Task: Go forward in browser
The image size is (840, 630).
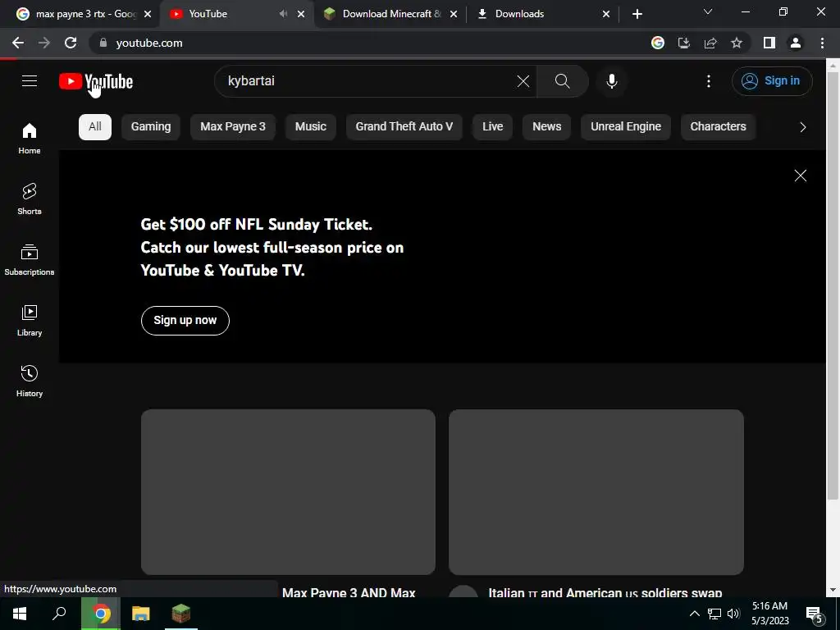Action: (x=44, y=43)
